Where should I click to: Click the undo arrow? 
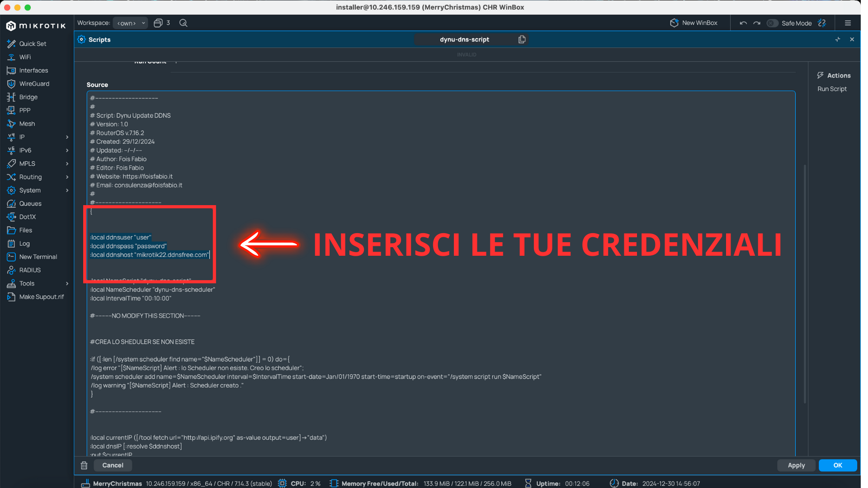coord(743,23)
